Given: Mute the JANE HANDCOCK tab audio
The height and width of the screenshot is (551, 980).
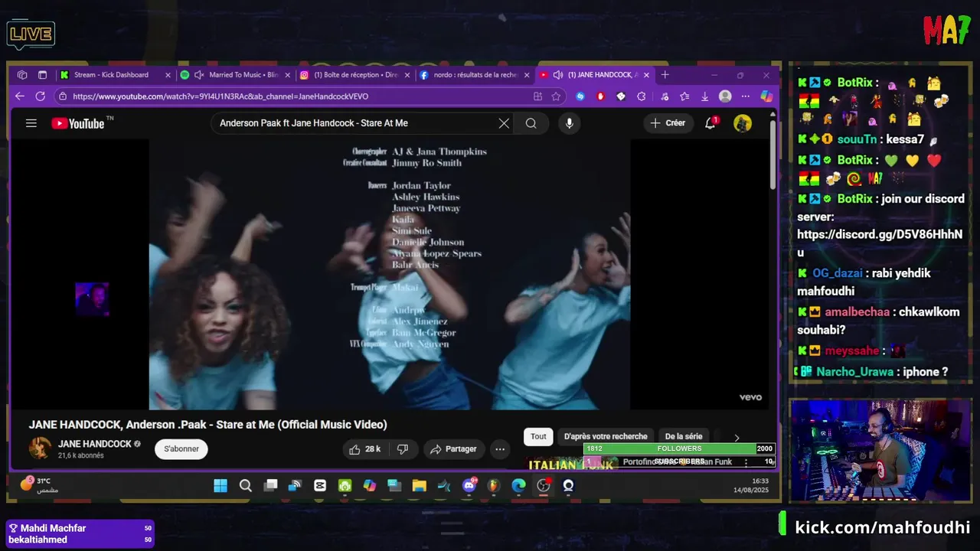Looking at the screenshot, I should tap(558, 75).
